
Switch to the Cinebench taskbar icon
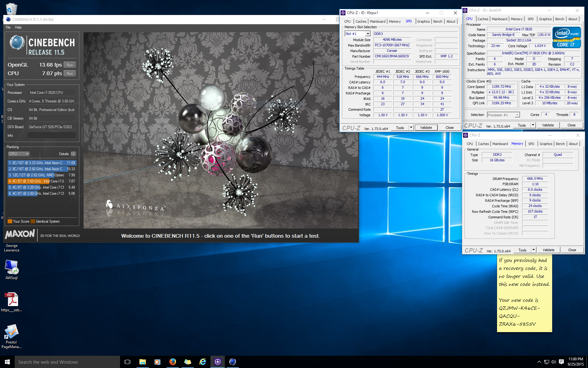232,362
